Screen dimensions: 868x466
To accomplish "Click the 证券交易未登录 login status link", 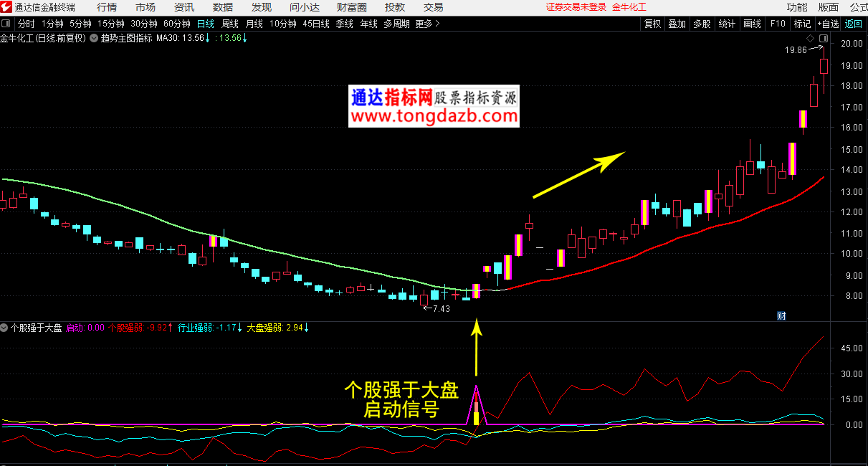I will click(576, 7).
